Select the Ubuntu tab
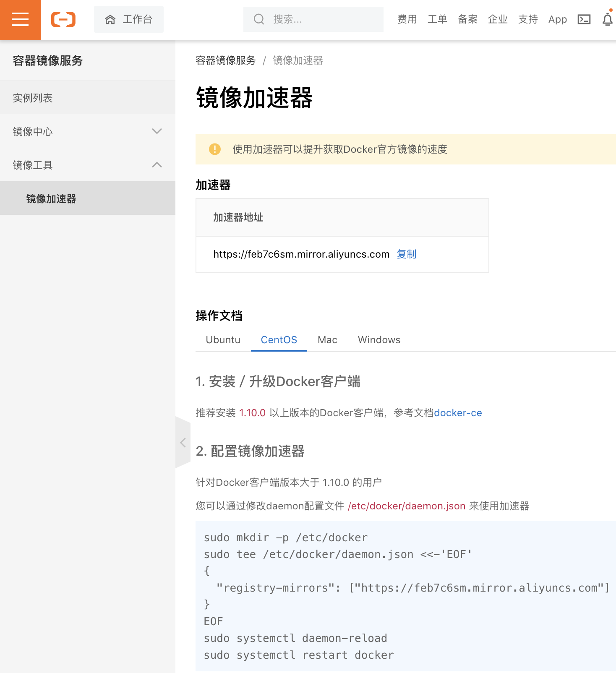 tap(223, 340)
